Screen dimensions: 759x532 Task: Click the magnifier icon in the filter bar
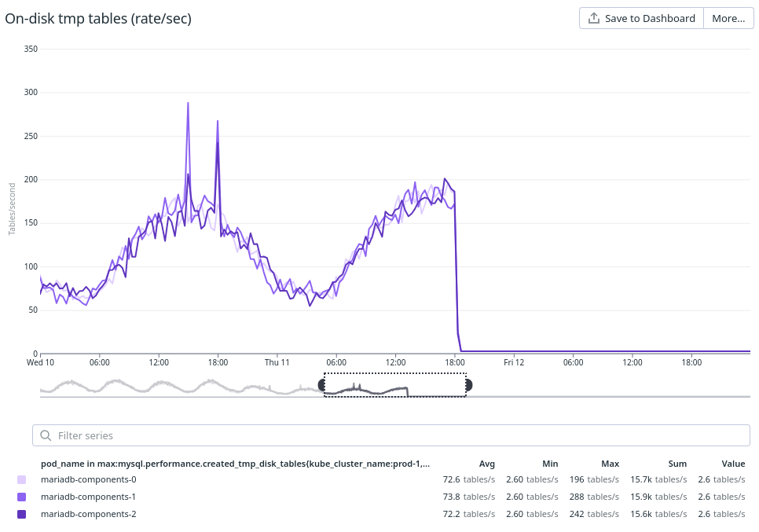46,435
